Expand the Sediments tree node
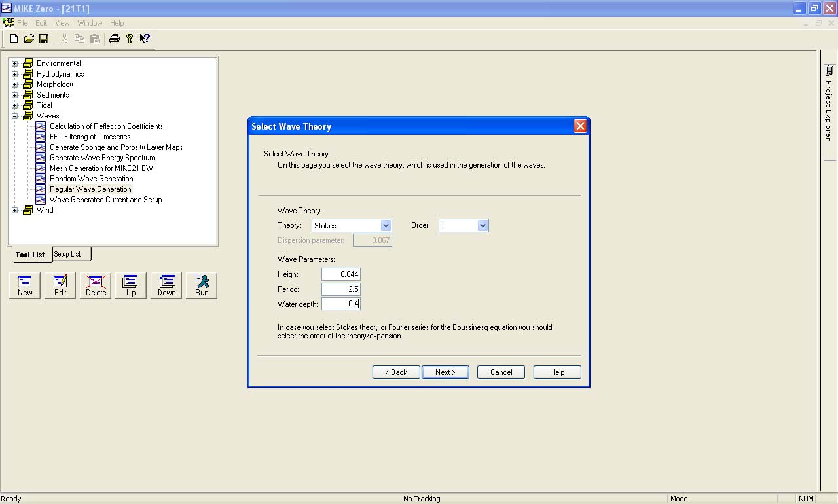Viewport: 838px width, 504px height. click(x=15, y=95)
